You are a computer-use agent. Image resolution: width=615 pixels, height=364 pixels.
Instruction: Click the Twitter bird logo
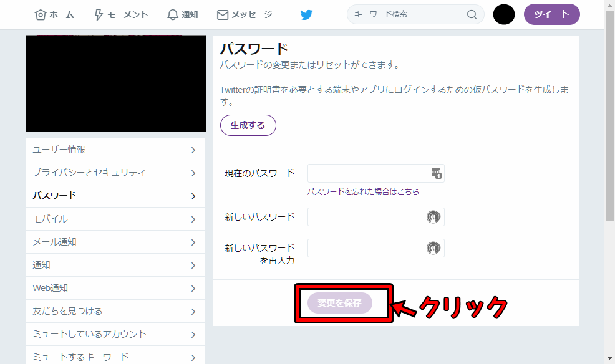pos(306,14)
